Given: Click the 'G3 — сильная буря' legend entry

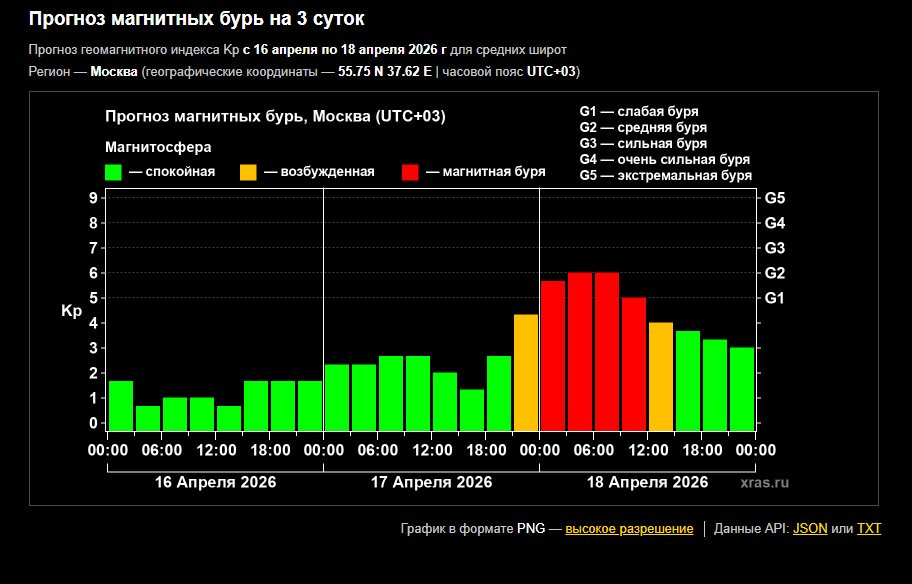Looking at the screenshot, I should tap(642, 143).
